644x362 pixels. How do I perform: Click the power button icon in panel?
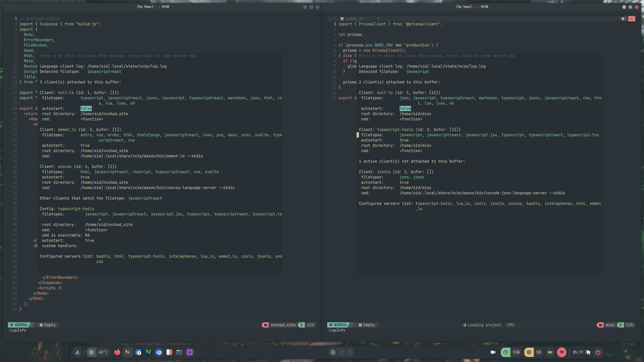click(x=598, y=352)
